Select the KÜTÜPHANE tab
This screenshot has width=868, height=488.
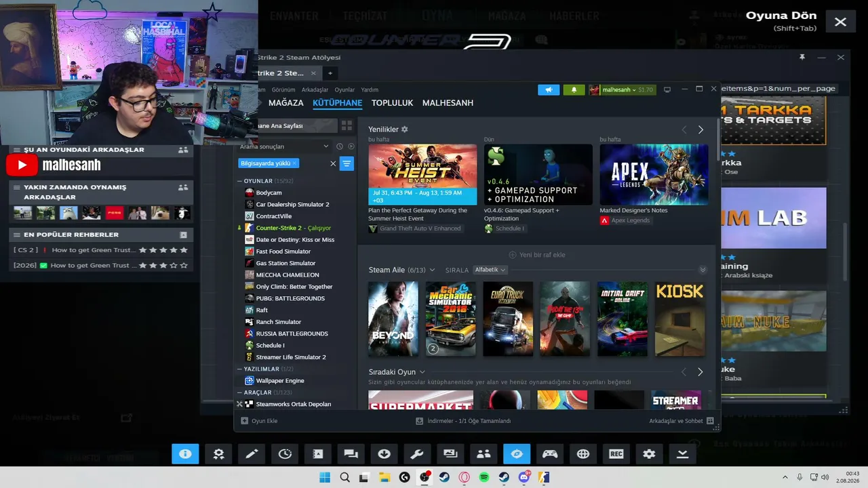coord(337,103)
